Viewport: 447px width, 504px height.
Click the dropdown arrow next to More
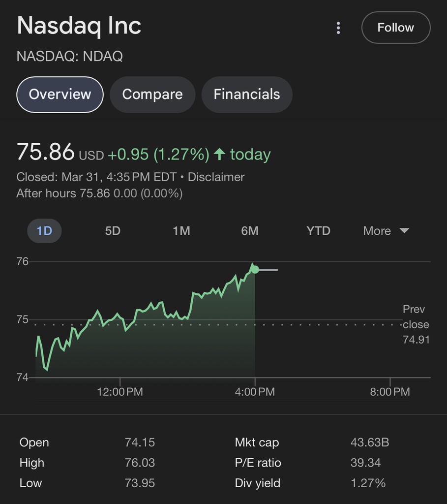pos(404,230)
